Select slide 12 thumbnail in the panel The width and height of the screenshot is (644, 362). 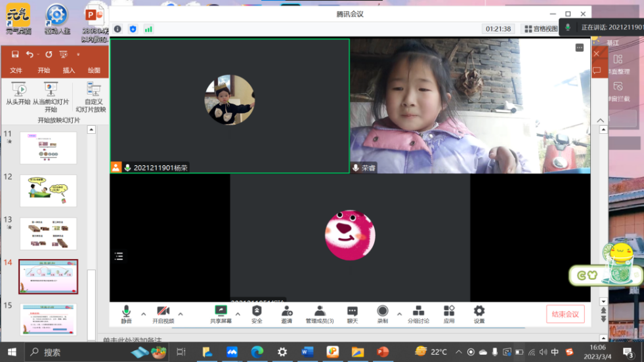click(x=48, y=191)
